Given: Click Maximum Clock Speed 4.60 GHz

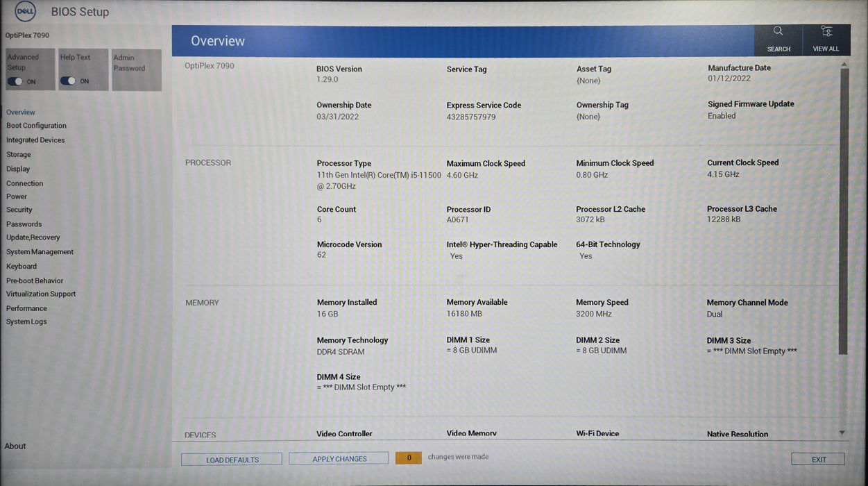Looking at the screenshot, I should tap(463, 175).
